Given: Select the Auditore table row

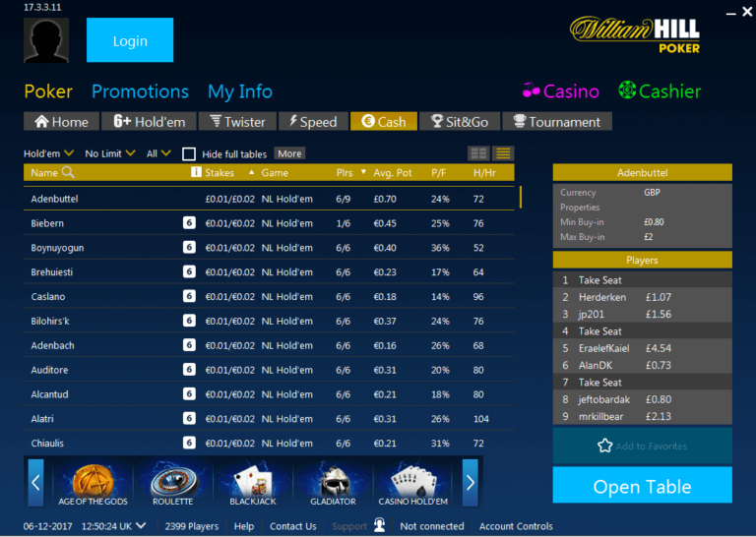Looking at the screenshot, I should [269, 370].
